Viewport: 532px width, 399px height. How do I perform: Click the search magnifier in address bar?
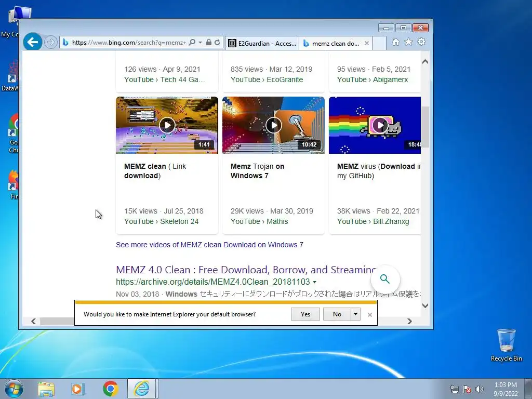192,43
